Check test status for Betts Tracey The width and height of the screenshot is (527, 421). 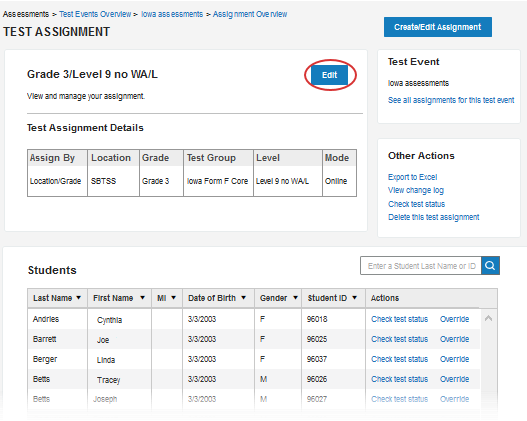tap(400, 379)
